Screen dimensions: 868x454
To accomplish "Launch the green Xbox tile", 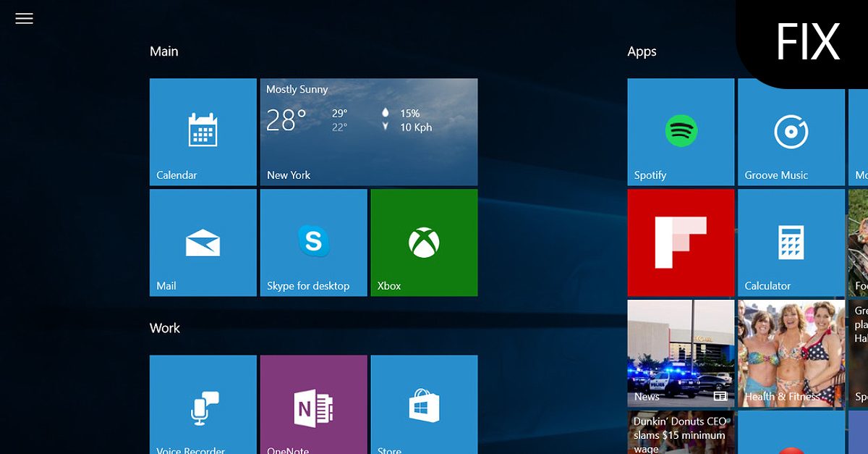I will click(x=424, y=243).
